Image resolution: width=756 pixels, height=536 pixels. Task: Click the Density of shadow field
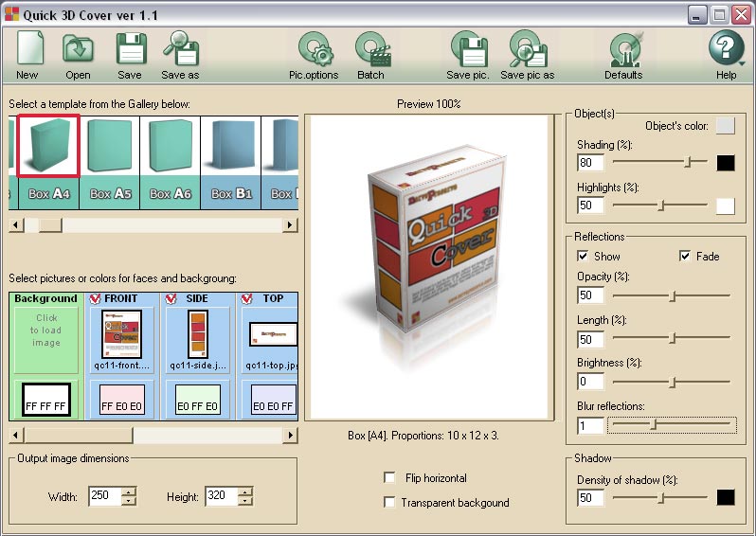[x=590, y=498]
